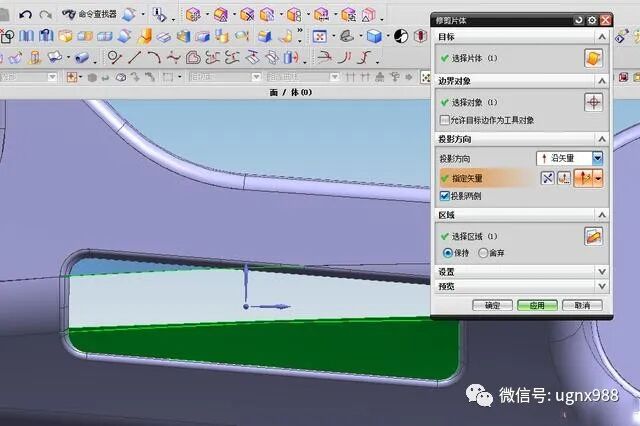Click the Fit view icon with red arrows
This screenshot has width=640, height=426.
(320, 37)
